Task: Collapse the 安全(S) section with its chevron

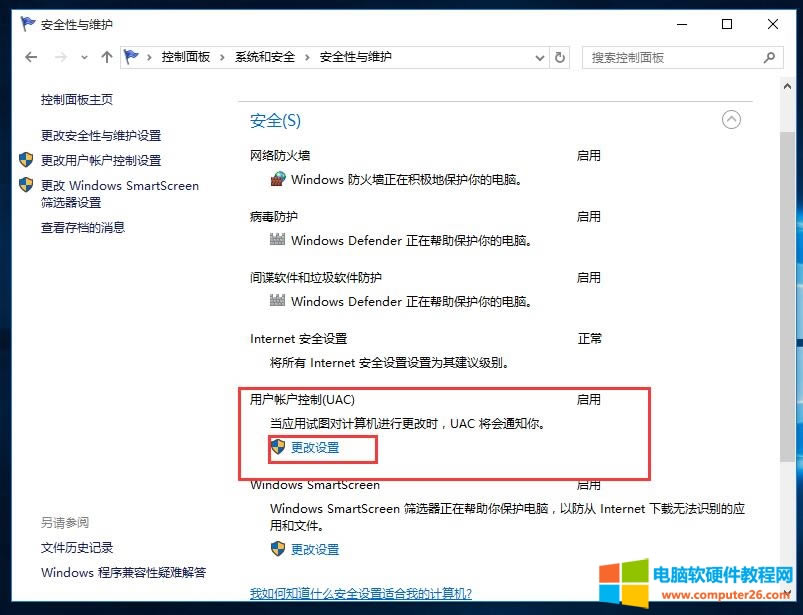Action: 731,119
